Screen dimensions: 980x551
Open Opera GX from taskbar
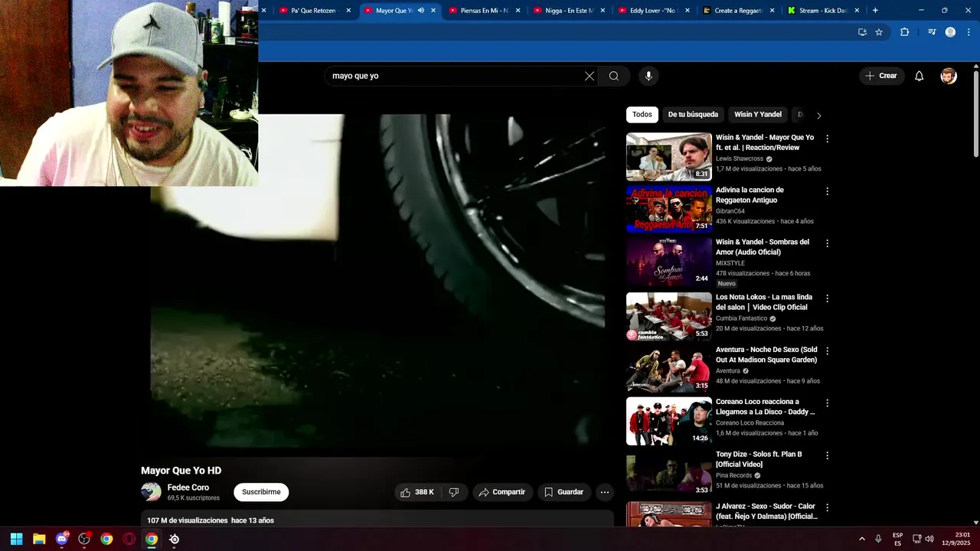129,539
